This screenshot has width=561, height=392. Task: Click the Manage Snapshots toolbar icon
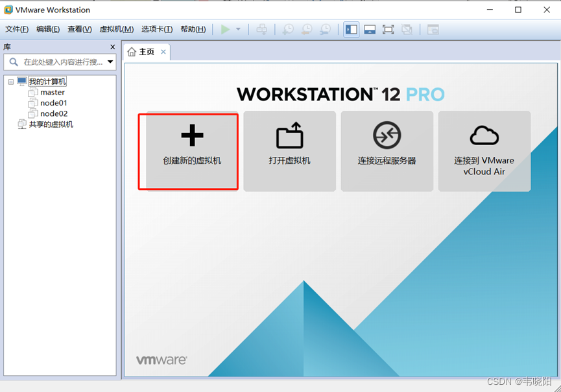pyautogui.click(x=325, y=29)
